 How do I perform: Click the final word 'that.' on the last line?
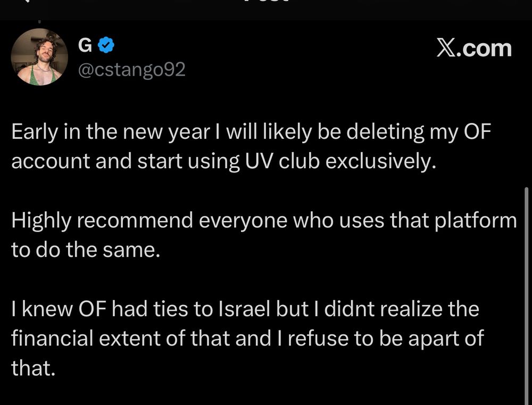(x=33, y=368)
